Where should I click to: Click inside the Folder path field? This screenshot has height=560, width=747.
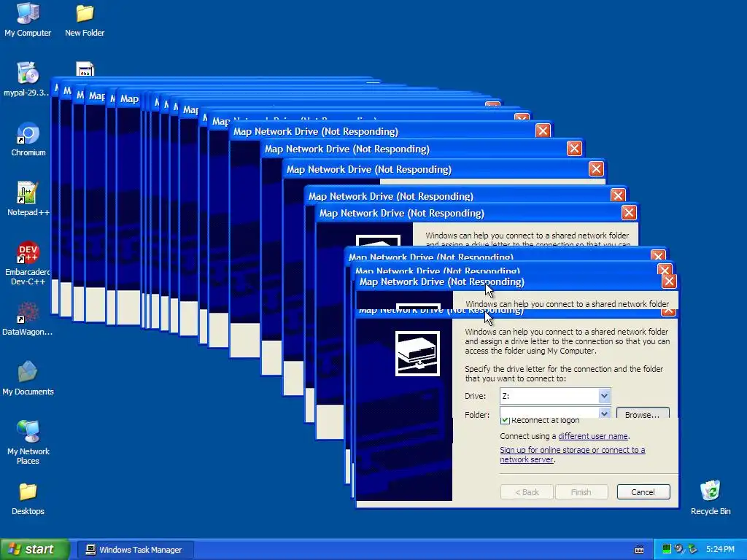549,413
